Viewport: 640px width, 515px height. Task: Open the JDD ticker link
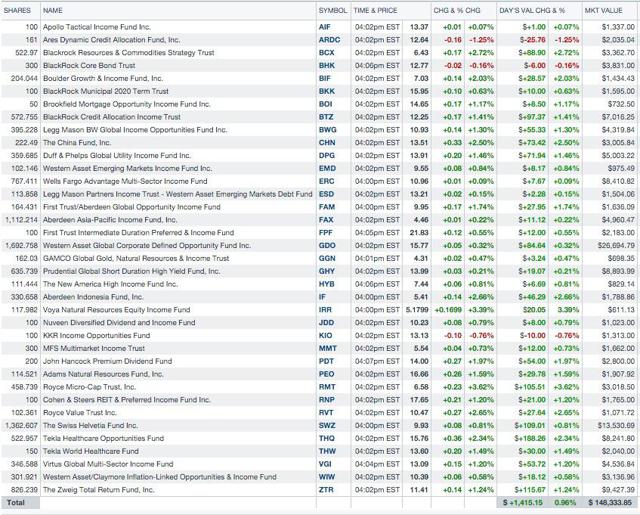(326, 323)
